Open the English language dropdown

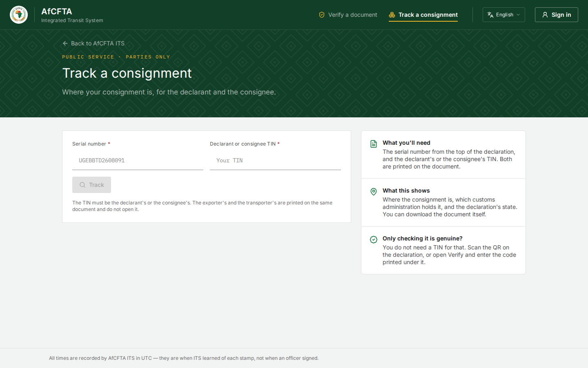(x=504, y=15)
